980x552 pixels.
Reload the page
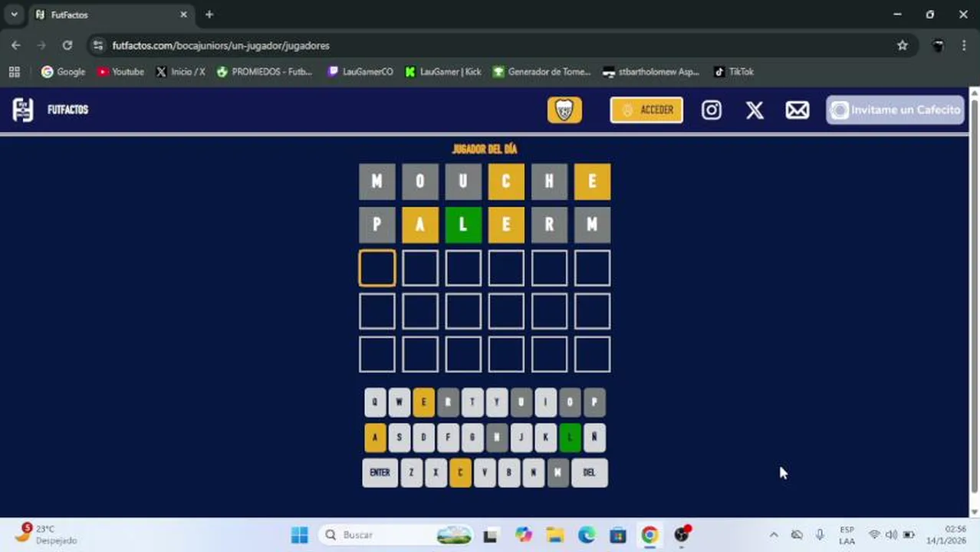pos(67,45)
